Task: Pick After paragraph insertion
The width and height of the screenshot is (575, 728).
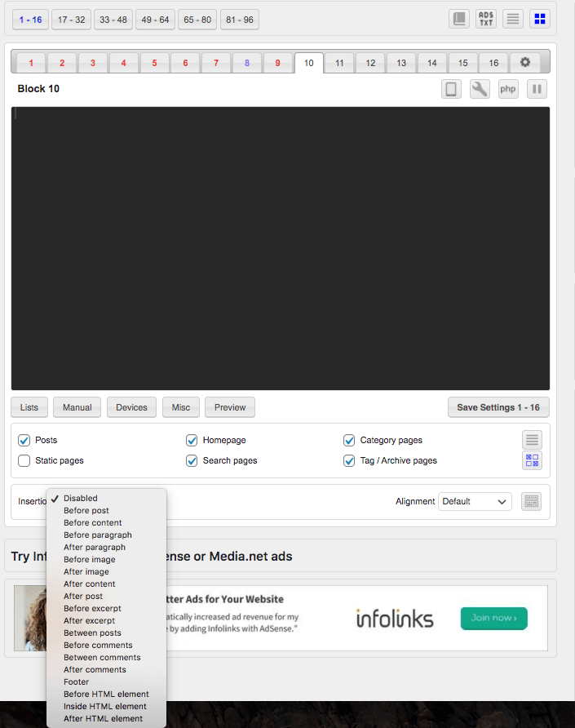Action: click(x=106, y=547)
